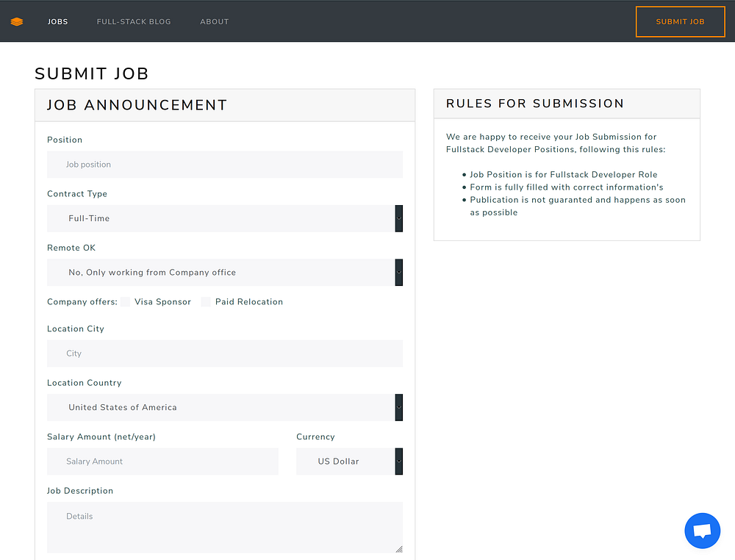Click the Remote OK dropdown arrow

point(399,272)
